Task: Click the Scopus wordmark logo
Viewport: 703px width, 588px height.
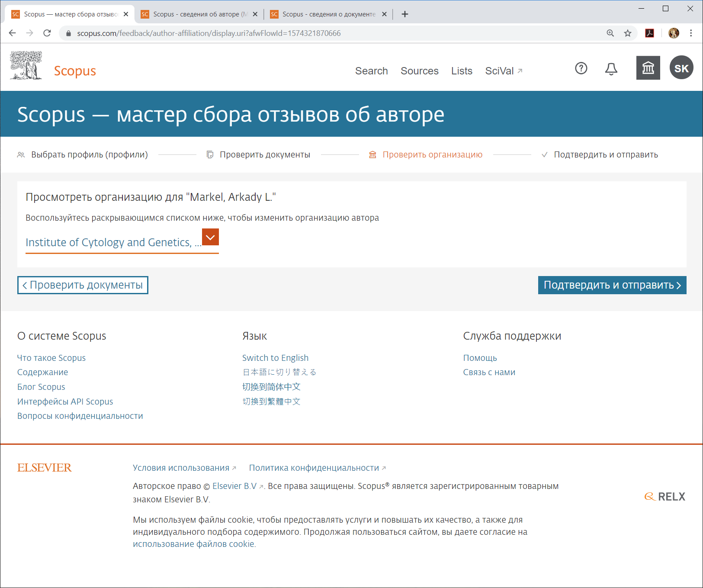Action: point(75,71)
